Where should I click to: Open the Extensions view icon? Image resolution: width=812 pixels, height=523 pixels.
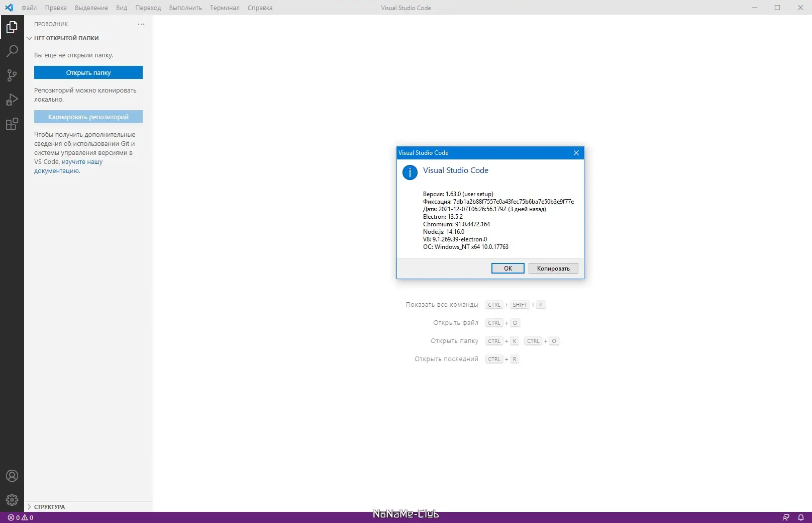[12, 123]
